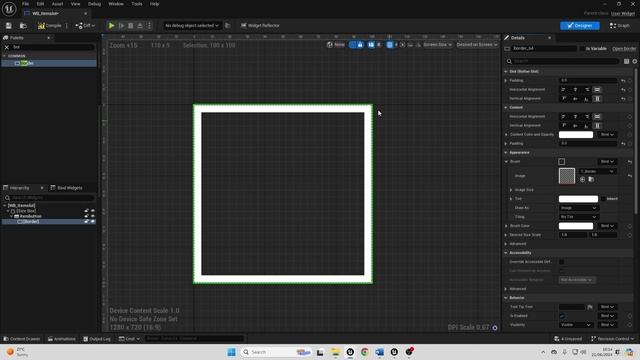640x360 pixels.
Task: Switch to the Bind Widgets tab
Action: [67, 188]
